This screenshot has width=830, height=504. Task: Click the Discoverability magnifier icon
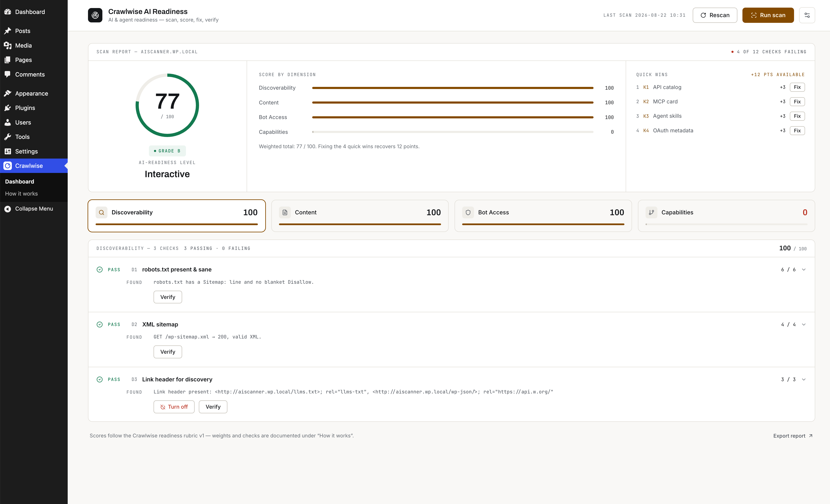(101, 212)
